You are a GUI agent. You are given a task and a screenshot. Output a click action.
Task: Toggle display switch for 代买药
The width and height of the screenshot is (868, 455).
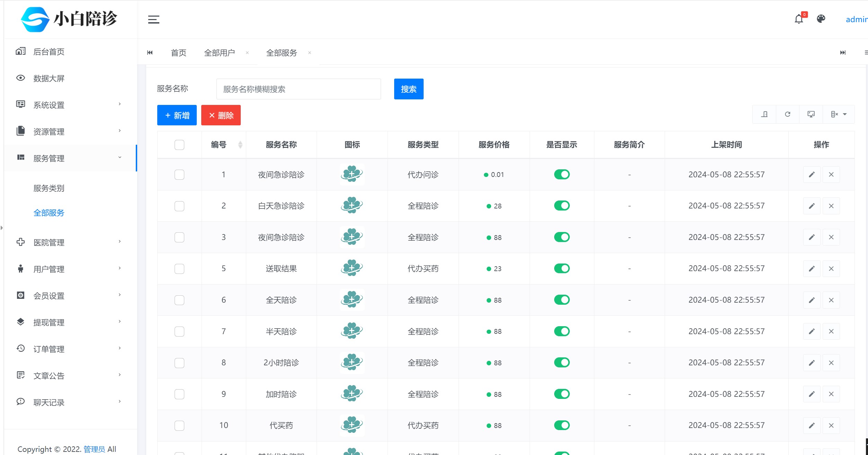[562, 425]
